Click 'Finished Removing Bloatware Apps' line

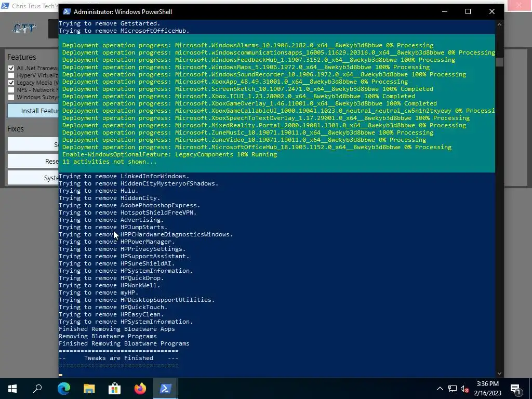[117, 329]
